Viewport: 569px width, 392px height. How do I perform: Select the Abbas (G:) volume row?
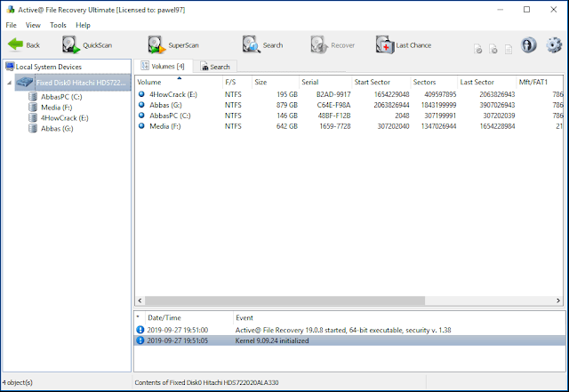click(349, 105)
